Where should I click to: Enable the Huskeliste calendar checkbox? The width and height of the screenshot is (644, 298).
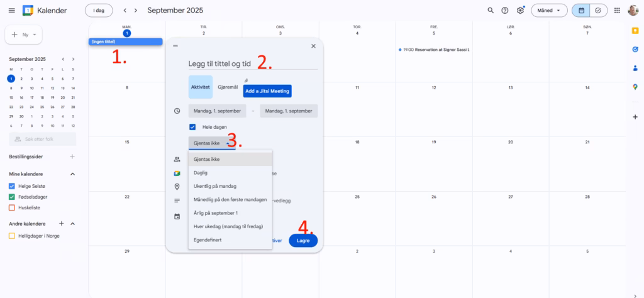(x=12, y=207)
